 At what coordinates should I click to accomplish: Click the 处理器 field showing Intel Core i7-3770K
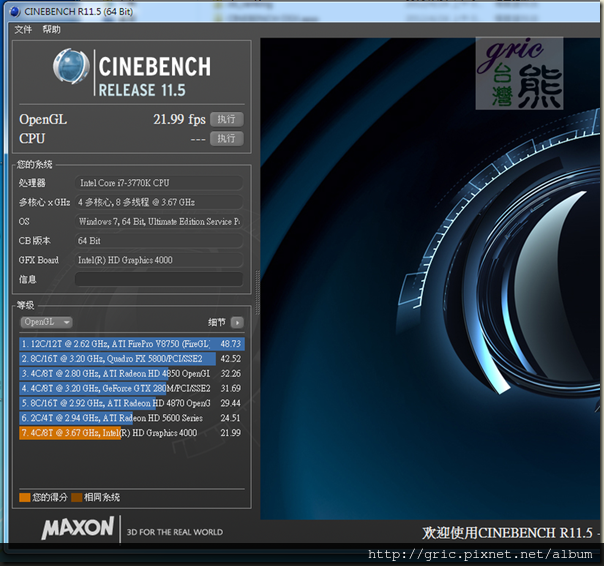coord(159,183)
